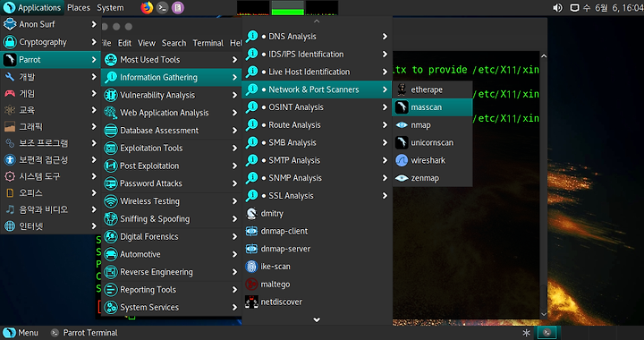
Task: Select System Services category
Action: click(x=171, y=307)
